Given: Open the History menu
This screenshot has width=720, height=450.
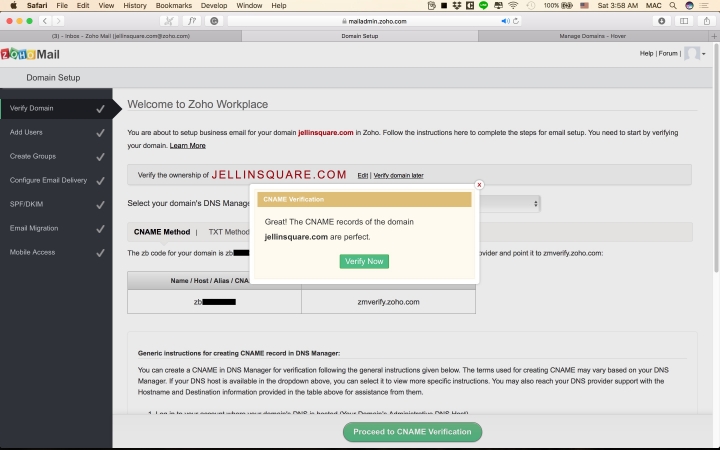Looking at the screenshot, I should pyautogui.click(x=135, y=6).
